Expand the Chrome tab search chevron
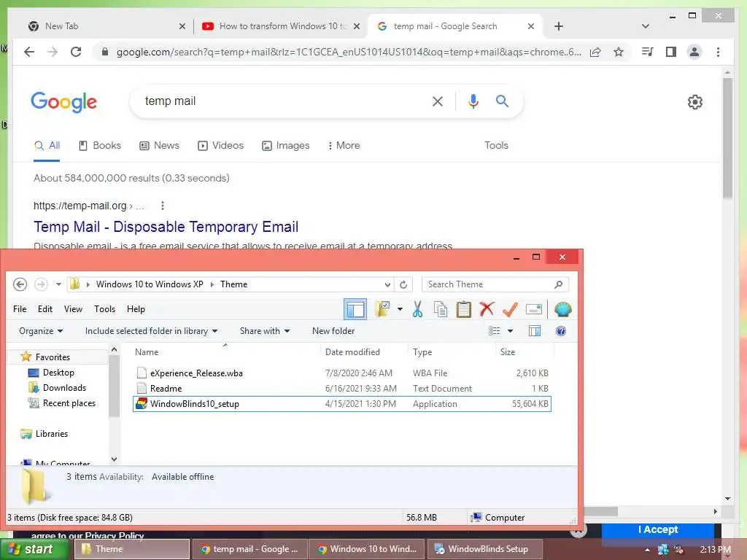Viewport: 747px width, 560px height. [x=646, y=26]
